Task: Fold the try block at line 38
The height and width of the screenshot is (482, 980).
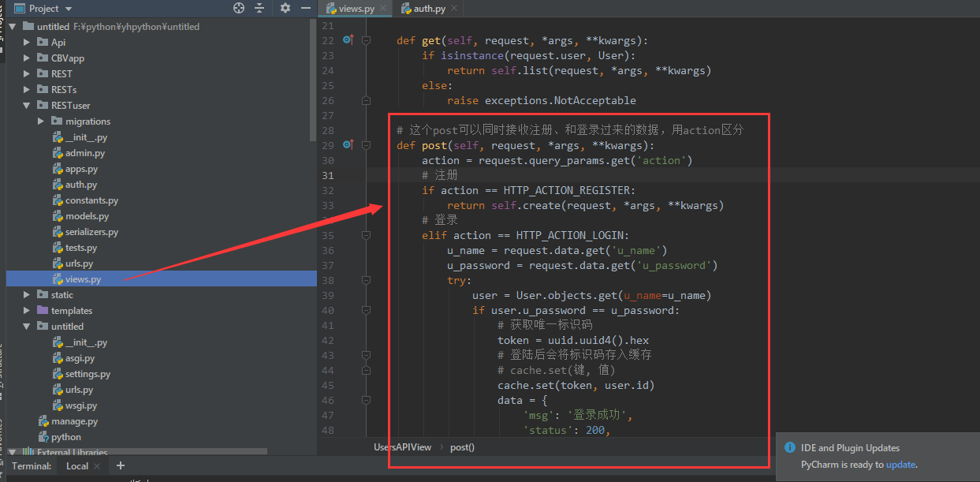Action: click(x=366, y=280)
